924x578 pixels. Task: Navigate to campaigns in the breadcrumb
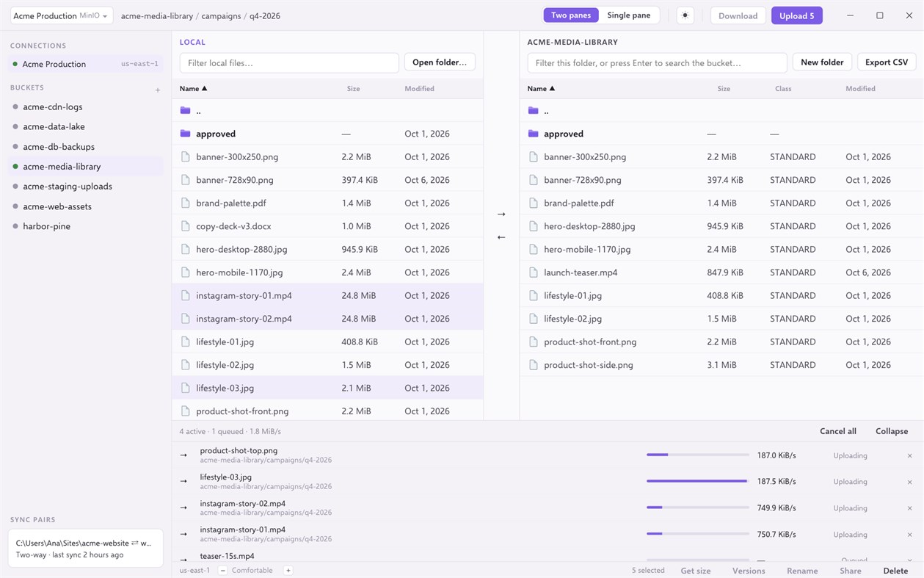[221, 15]
